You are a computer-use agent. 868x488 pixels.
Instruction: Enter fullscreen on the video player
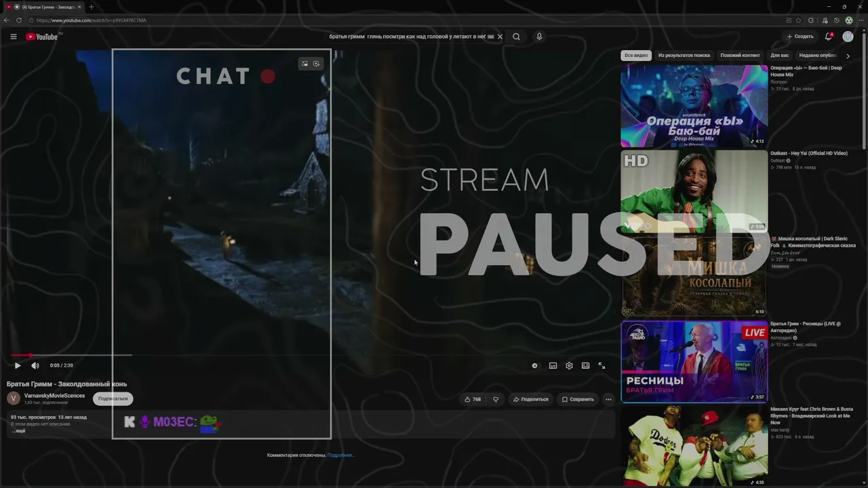click(601, 365)
